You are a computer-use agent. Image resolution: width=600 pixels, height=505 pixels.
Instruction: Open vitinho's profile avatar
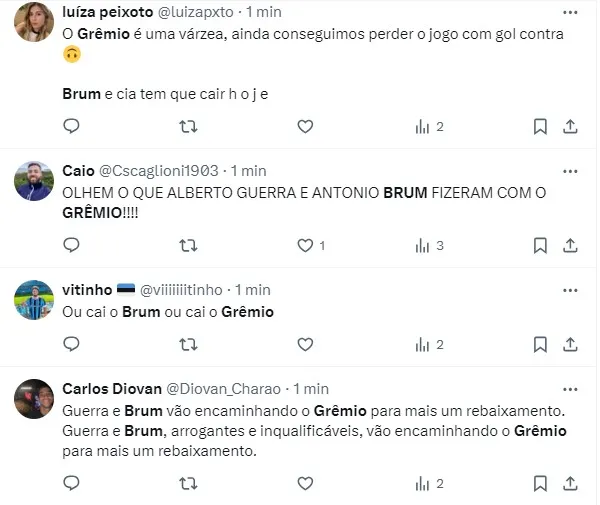point(34,300)
